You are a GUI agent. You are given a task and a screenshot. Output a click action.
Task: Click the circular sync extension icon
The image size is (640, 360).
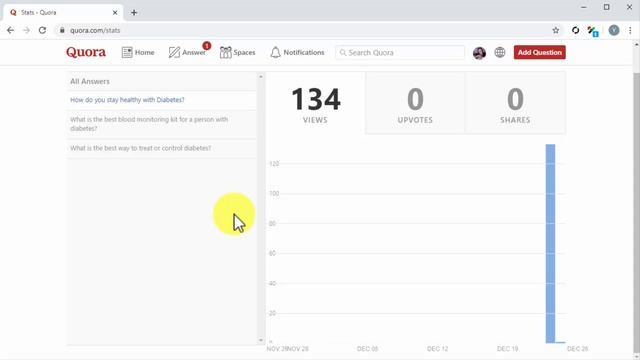576,30
